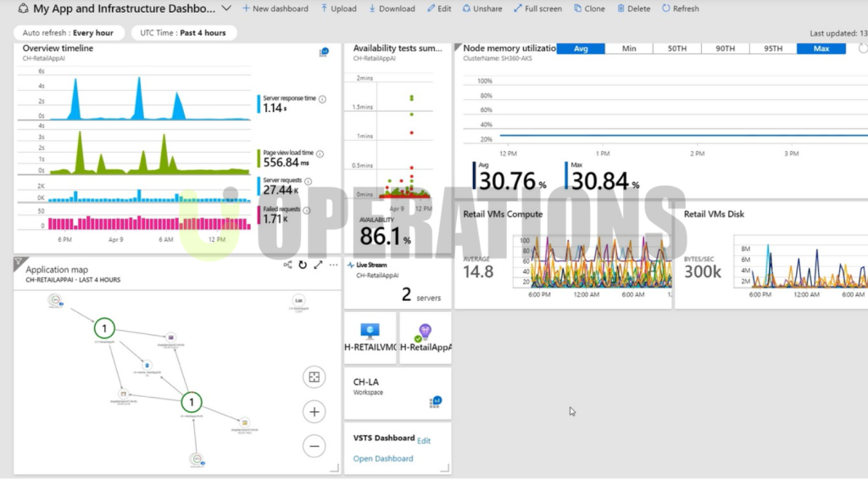This screenshot has width=868, height=480.
Task: Refresh the dashboard data
Action: click(681, 8)
